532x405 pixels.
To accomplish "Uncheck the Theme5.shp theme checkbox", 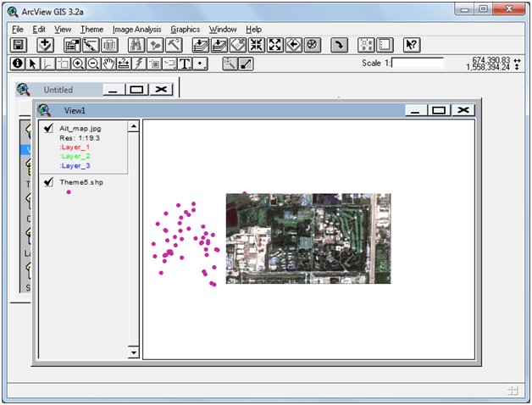I will tap(49, 181).
